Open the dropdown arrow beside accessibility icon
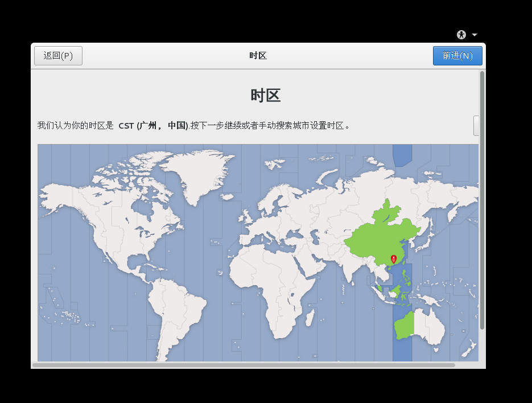This screenshot has width=532, height=403. tap(475, 35)
